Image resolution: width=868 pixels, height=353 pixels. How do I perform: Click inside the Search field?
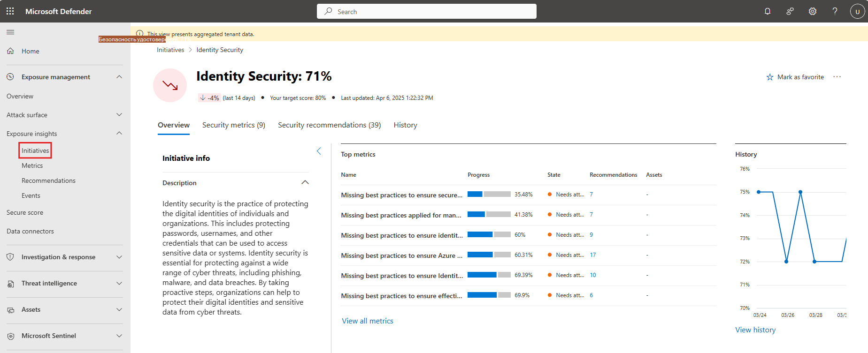427,11
